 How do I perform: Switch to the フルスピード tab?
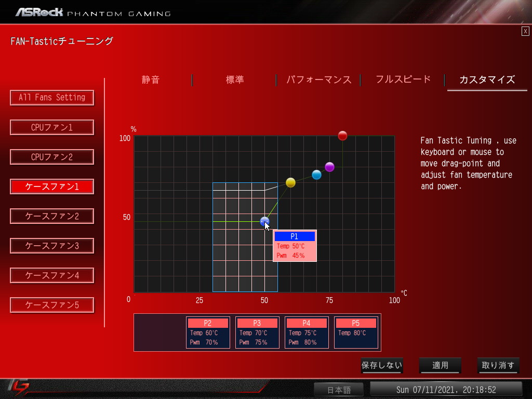point(403,79)
